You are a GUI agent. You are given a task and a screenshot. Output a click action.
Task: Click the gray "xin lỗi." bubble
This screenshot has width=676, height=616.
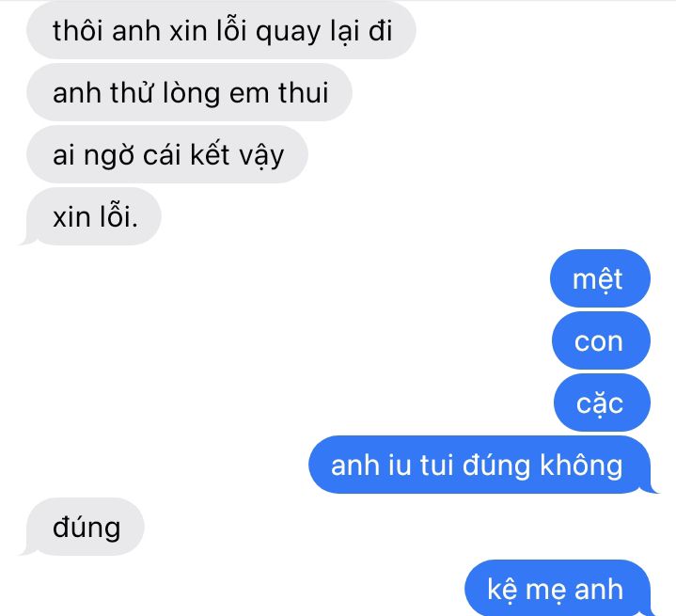coord(94,216)
